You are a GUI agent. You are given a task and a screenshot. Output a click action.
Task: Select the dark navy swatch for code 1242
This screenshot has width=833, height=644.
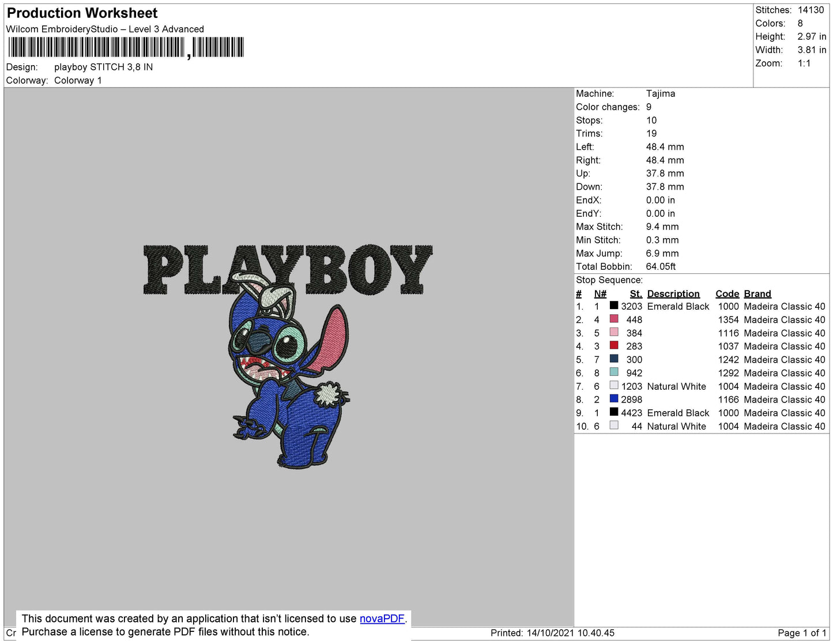pos(614,359)
